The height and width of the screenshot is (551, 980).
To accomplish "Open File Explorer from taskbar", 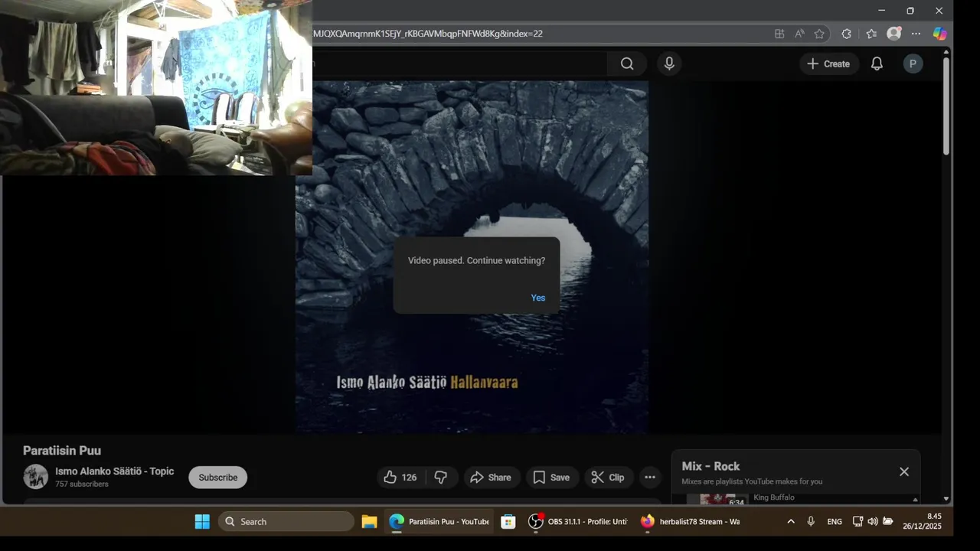I will point(369,522).
